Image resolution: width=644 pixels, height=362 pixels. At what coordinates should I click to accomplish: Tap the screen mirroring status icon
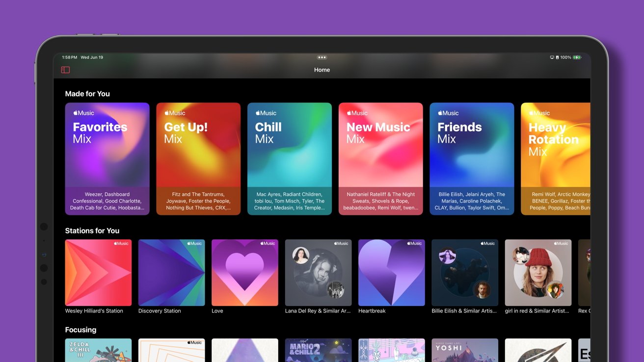click(x=552, y=57)
